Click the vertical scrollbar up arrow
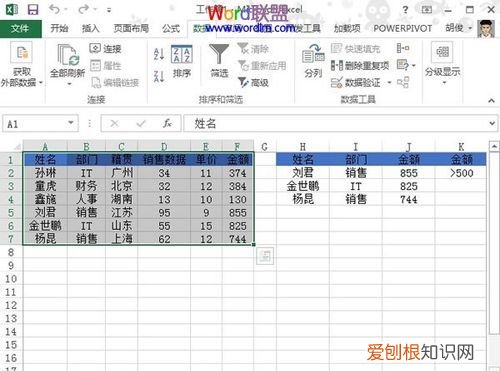This screenshot has height=371, width=500. 494,146
